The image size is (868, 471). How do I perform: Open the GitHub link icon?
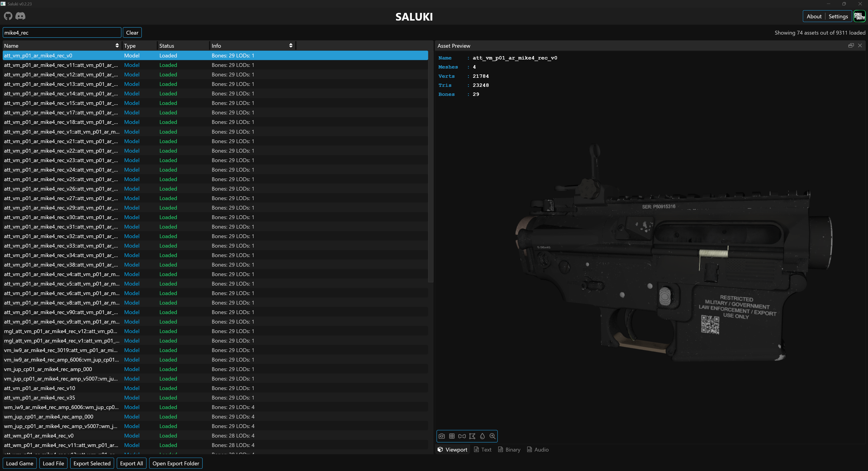(x=8, y=16)
